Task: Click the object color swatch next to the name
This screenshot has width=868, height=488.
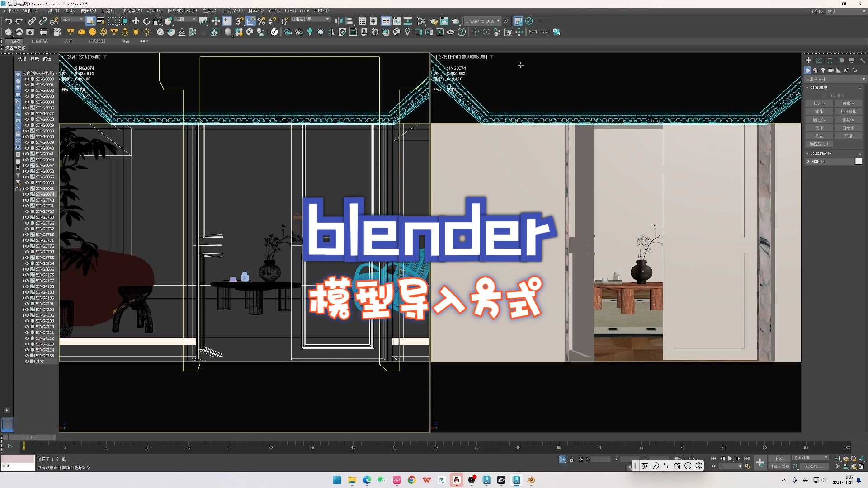Action: 859,161
